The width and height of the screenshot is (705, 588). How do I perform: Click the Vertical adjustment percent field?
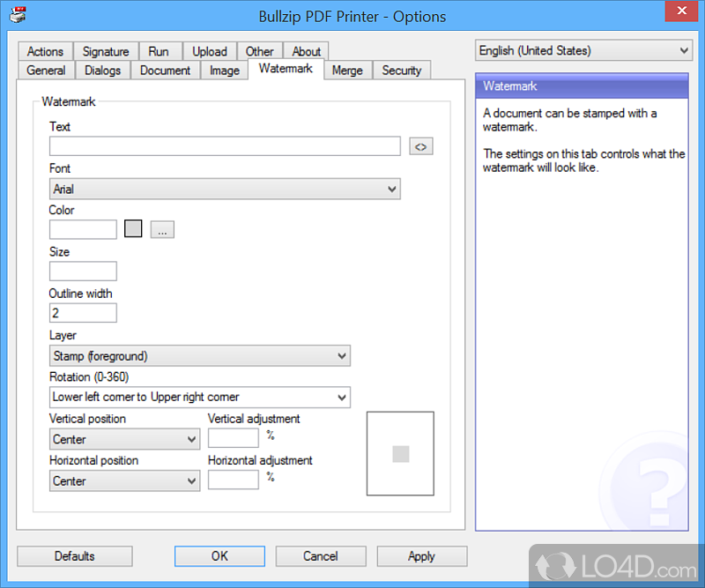tap(234, 438)
